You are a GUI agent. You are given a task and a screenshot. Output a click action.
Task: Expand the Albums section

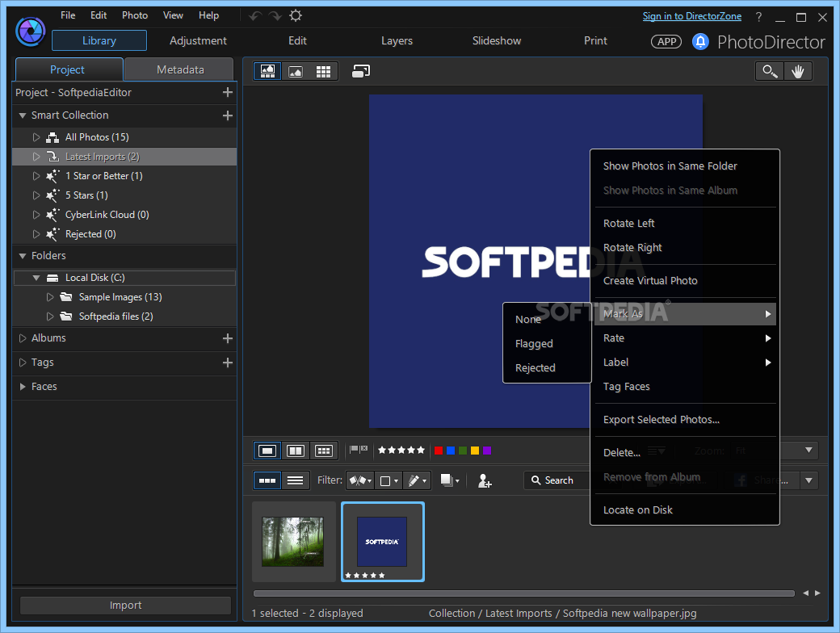pyautogui.click(x=23, y=338)
